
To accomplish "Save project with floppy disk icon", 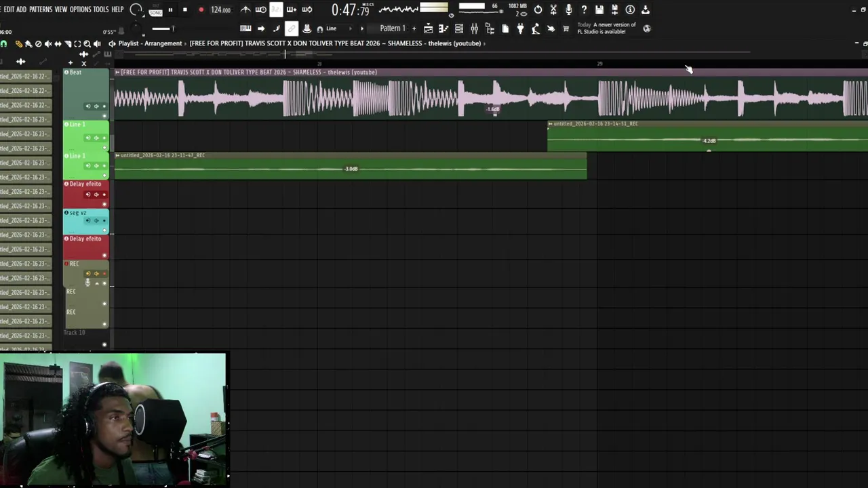I will [x=599, y=9].
